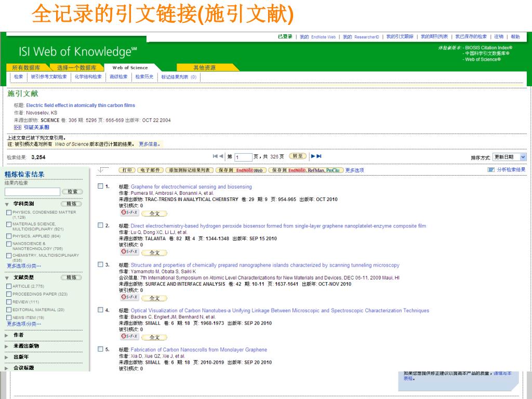Click the 转至 go-to-page button

point(298,156)
